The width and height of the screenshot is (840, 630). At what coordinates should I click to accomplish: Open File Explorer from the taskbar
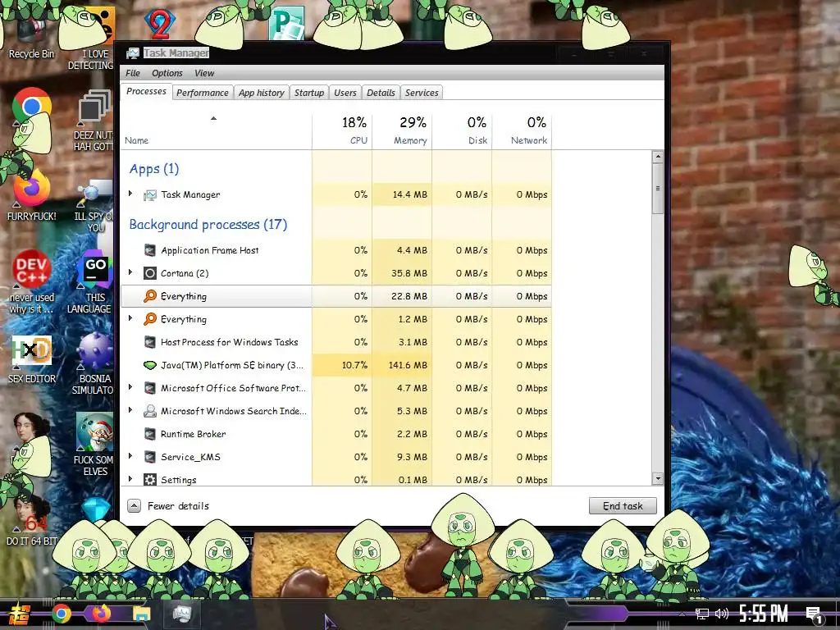pos(141,614)
